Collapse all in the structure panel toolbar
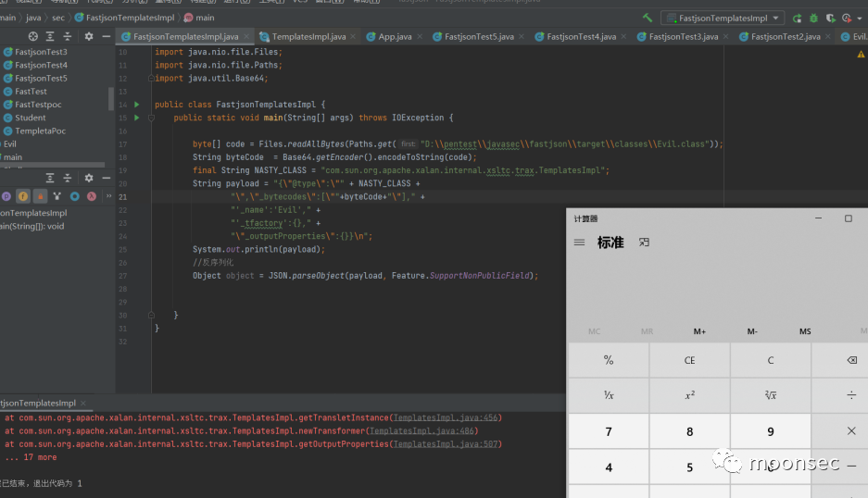 click(67, 178)
